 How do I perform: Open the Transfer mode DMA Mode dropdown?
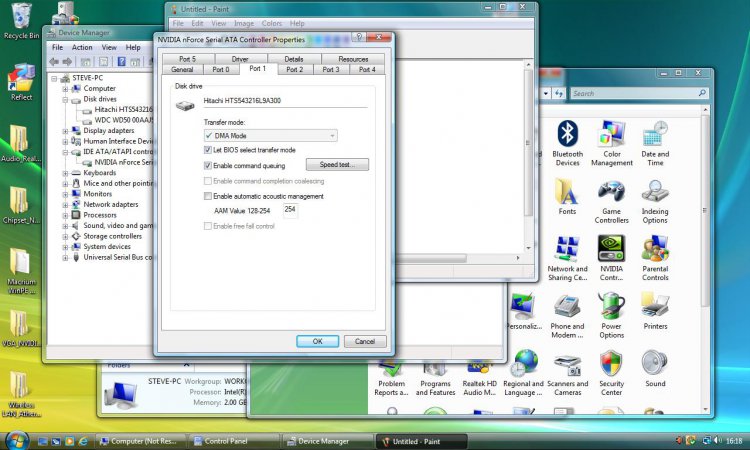[x=270, y=136]
